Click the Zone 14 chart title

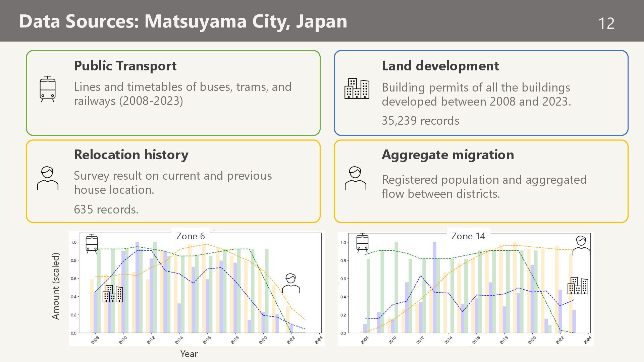pos(468,236)
